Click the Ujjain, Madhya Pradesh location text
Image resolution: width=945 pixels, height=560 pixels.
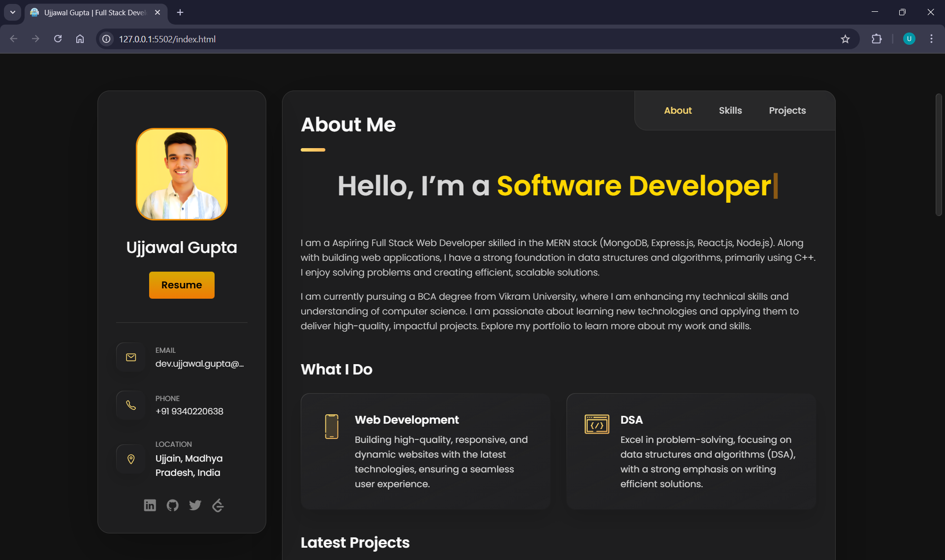(189, 466)
